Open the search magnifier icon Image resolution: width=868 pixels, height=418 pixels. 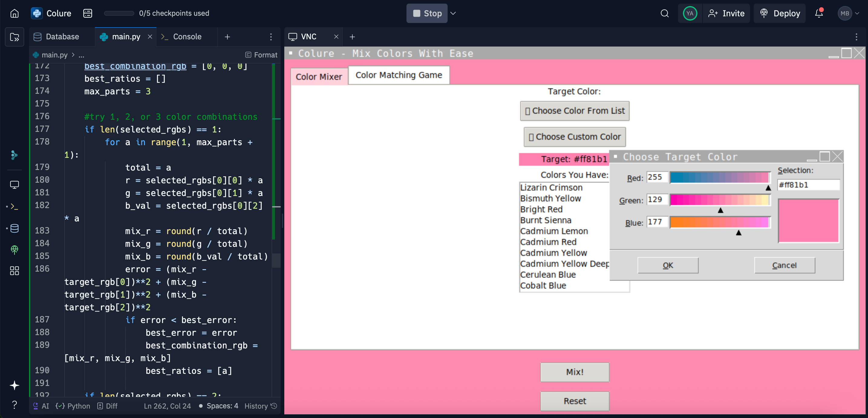click(664, 13)
